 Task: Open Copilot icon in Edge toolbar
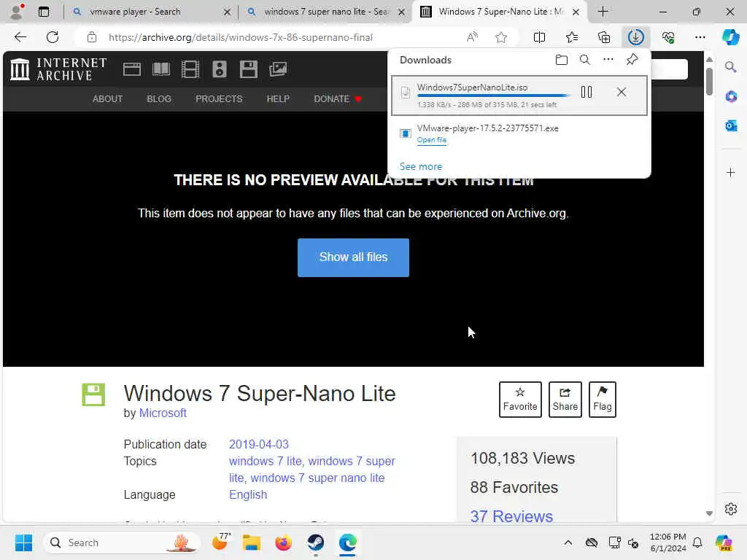[730, 37]
